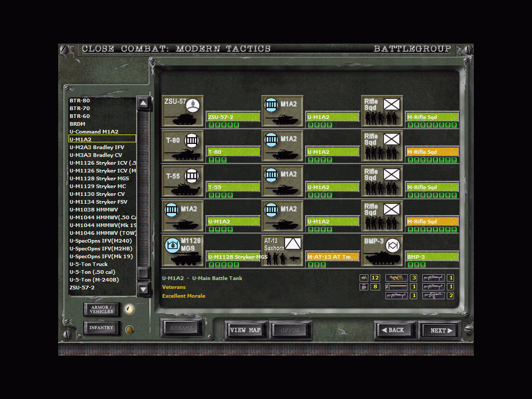532x399 pixels.
Task: Pick U-5-Ton Truck from the unit list
Action: tap(89, 264)
